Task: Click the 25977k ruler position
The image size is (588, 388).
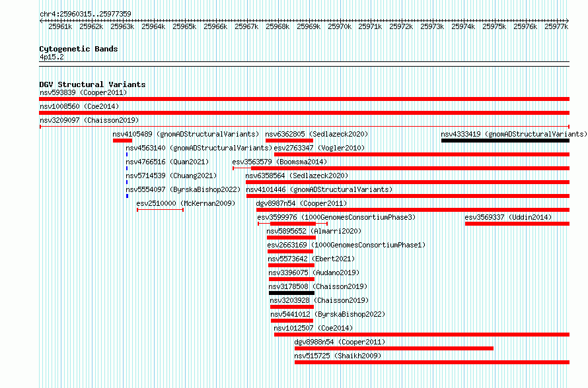Action: click(x=556, y=26)
